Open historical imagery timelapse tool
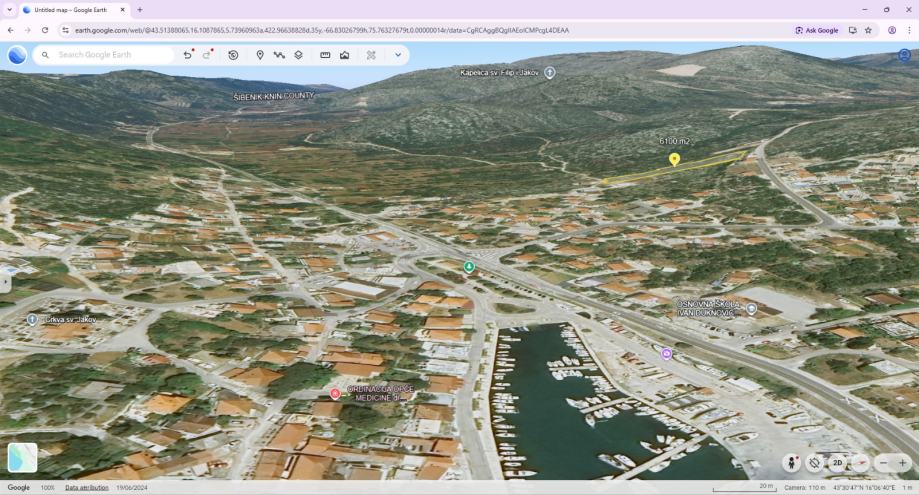 pyautogui.click(x=233, y=54)
